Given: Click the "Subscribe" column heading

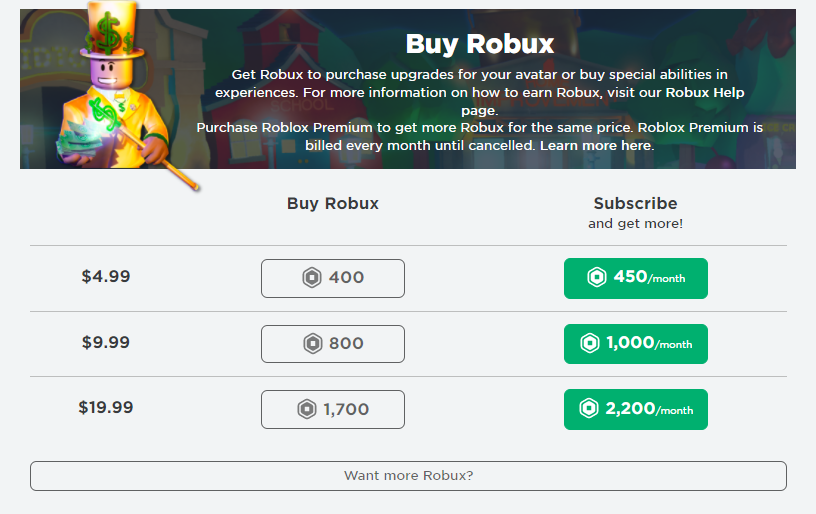Looking at the screenshot, I should point(635,204).
